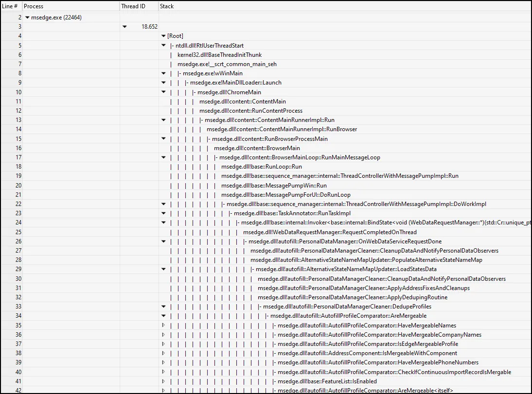Expand the HaveMergeableNames stack frame
Viewport: 532px width, 394px height.
163,325
